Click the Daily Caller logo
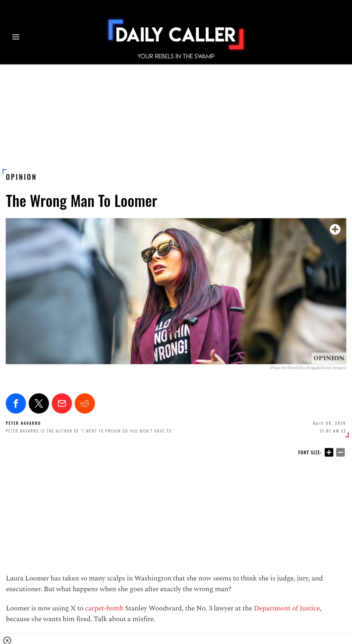This screenshot has height=644, width=352. (176, 34)
